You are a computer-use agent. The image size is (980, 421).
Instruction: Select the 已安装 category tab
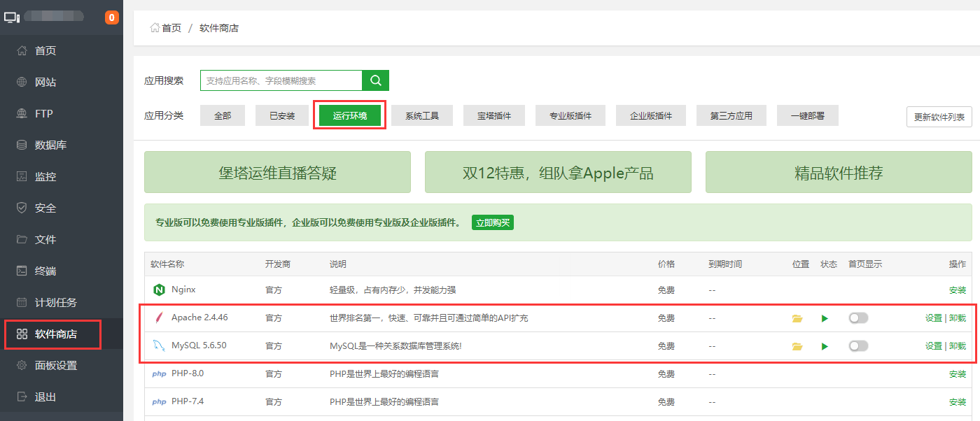pyautogui.click(x=282, y=115)
